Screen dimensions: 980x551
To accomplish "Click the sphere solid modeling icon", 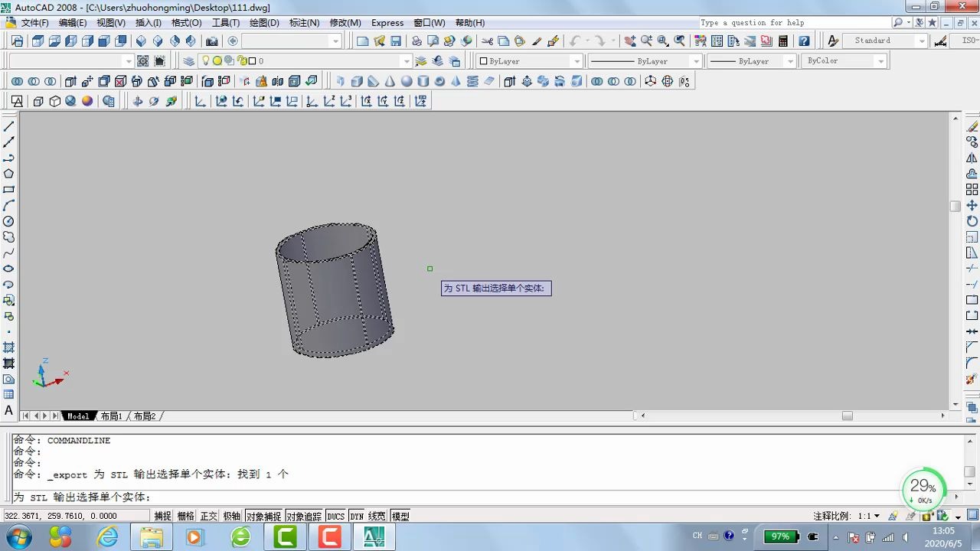I will click(x=407, y=81).
